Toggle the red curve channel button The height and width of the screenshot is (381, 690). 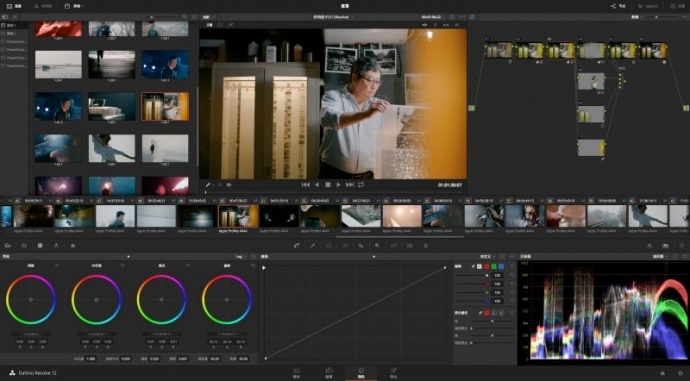[486, 266]
